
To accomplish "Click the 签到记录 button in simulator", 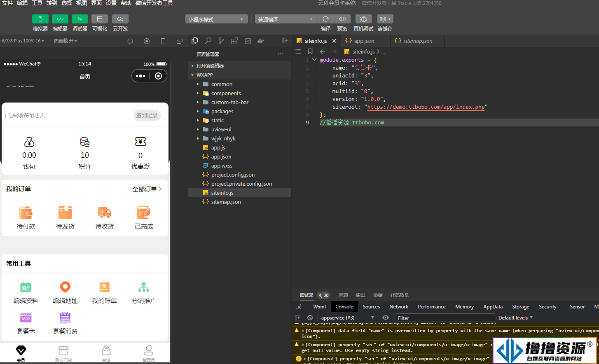I will coord(147,115).
